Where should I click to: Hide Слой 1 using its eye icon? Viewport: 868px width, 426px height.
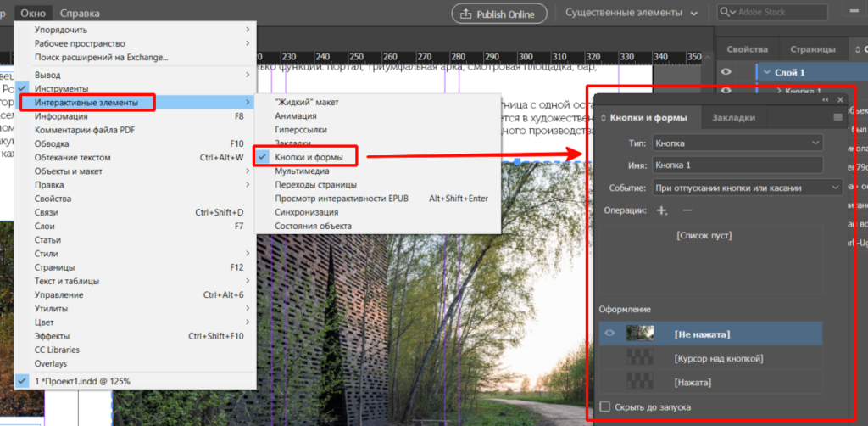(726, 72)
